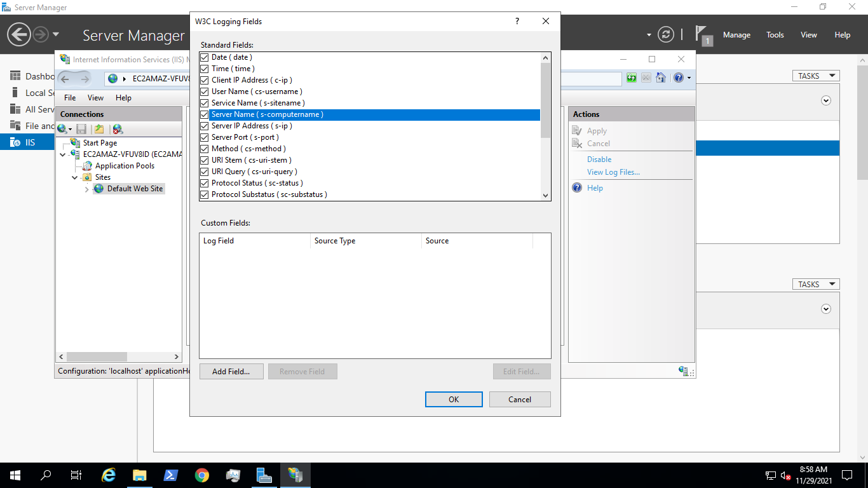Click the Windows Start button
This screenshot has height=488, width=868.
[x=15, y=475]
